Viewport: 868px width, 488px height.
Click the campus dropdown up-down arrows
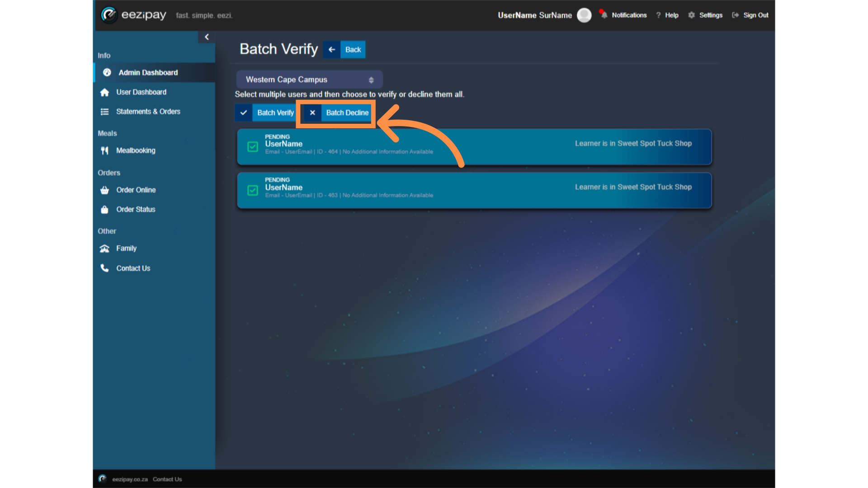tap(371, 80)
